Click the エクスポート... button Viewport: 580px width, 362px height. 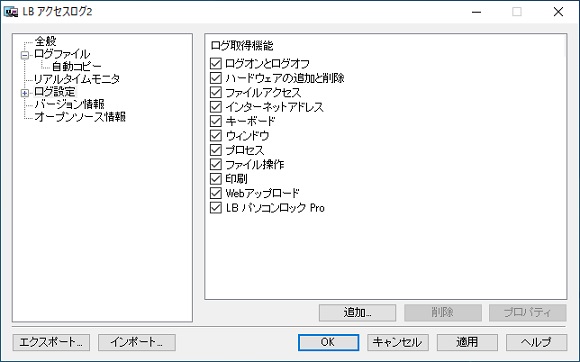pyautogui.click(x=51, y=342)
